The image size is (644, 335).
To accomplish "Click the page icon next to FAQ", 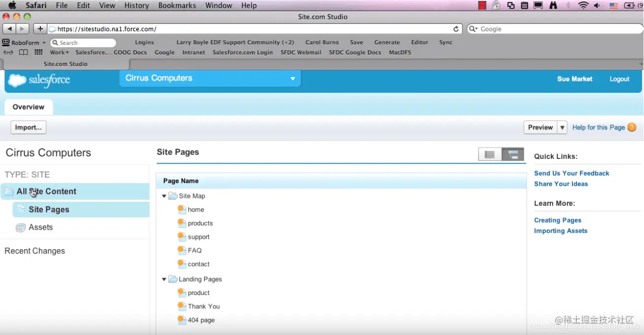I will point(181,250).
